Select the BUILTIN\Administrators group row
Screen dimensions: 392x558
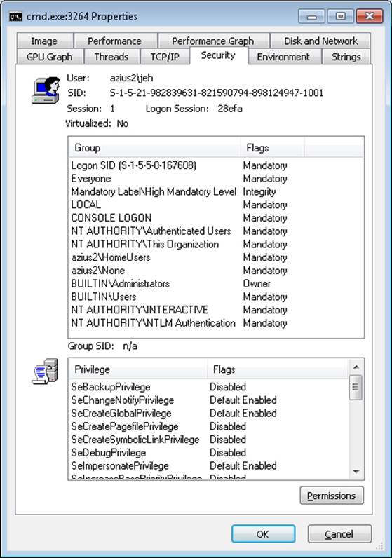[x=216, y=284]
